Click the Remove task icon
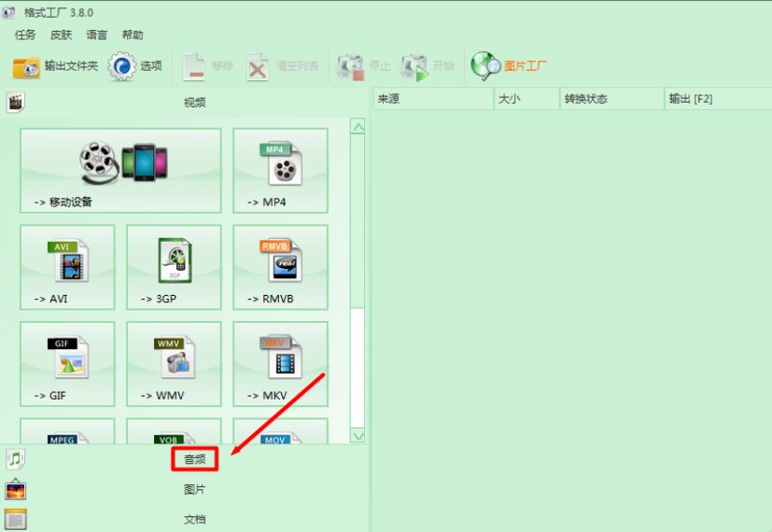 pos(193,66)
